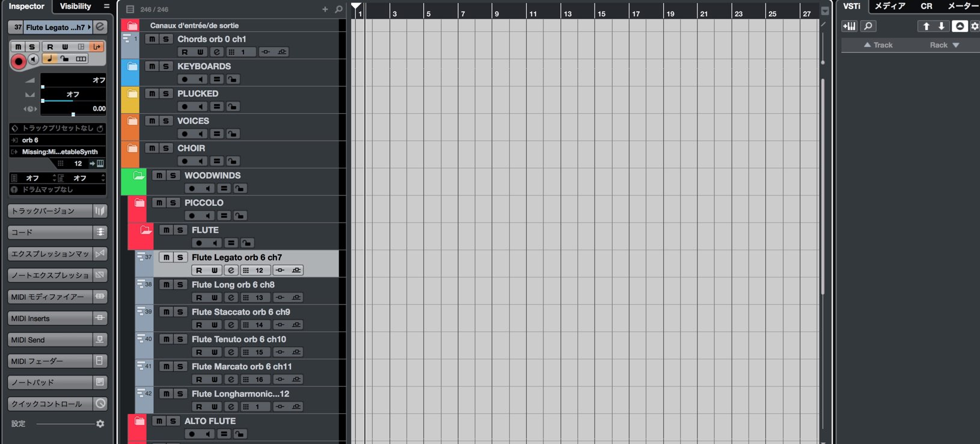
Task: Click the musical timebase note icon in Inspector
Action: [x=49, y=59]
